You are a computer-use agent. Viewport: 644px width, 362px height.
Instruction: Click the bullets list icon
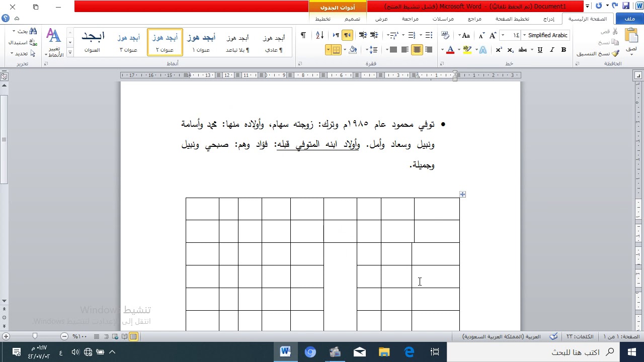[429, 35]
